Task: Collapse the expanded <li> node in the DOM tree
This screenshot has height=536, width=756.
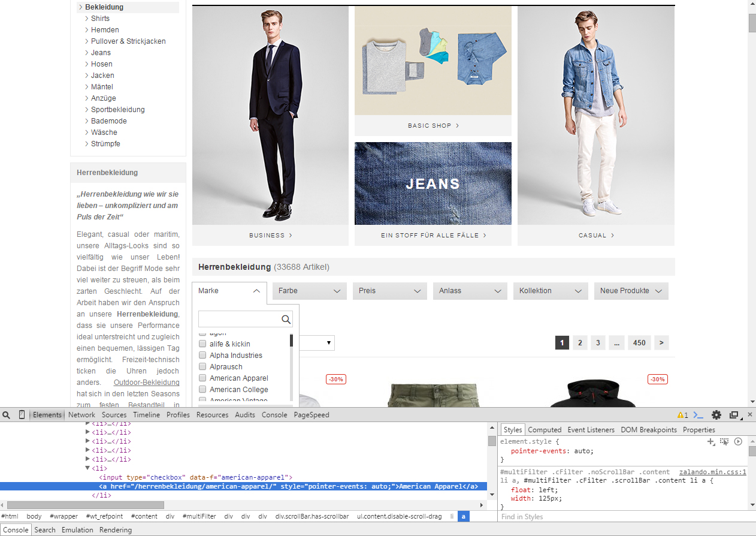Action: [x=88, y=468]
